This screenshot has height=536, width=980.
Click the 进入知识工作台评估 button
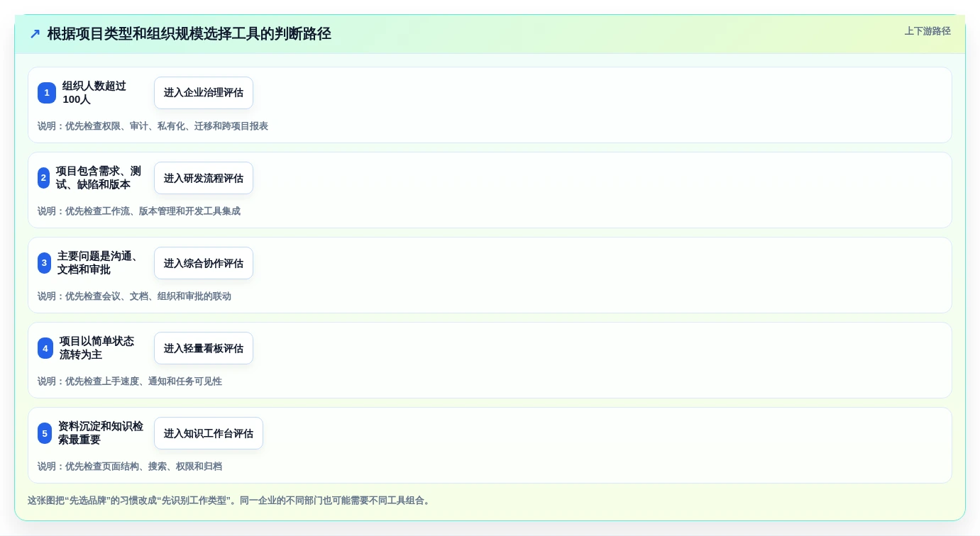coord(209,433)
